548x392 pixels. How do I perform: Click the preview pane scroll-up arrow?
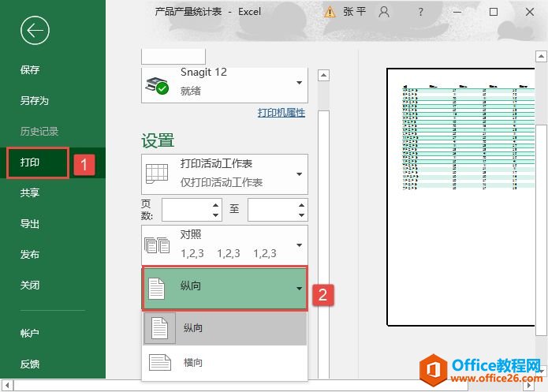coord(541,56)
